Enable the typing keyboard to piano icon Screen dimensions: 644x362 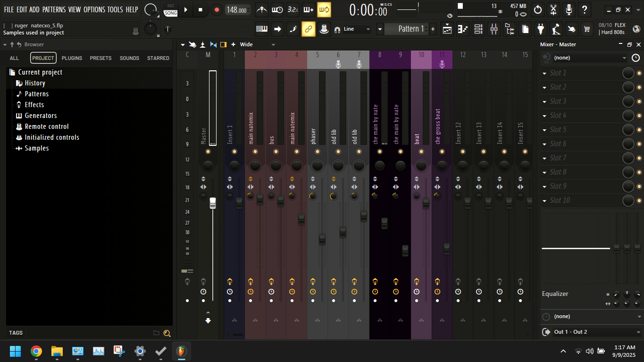(309, 9)
